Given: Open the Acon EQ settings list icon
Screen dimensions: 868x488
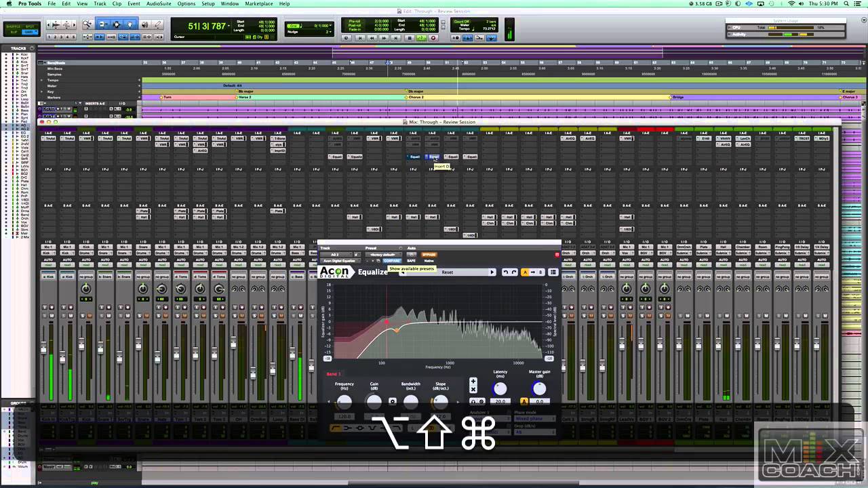Looking at the screenshot, I should pos(553,272).
